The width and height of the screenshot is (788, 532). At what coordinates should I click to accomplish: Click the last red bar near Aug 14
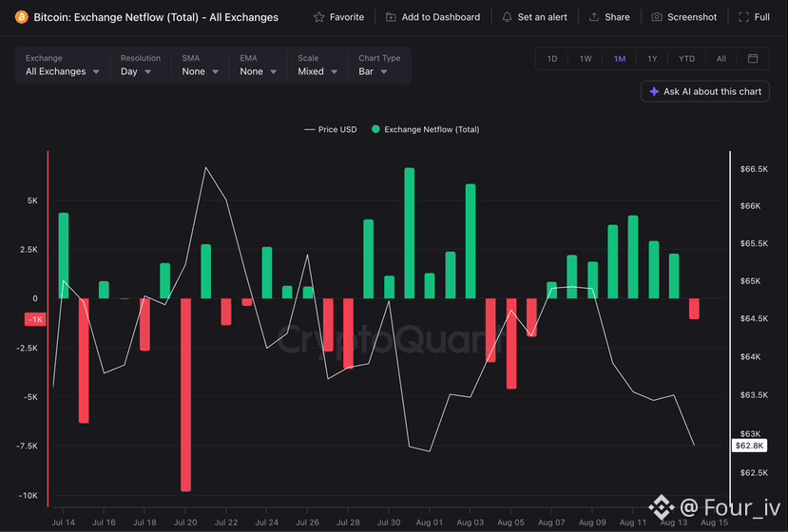(694, 309)
